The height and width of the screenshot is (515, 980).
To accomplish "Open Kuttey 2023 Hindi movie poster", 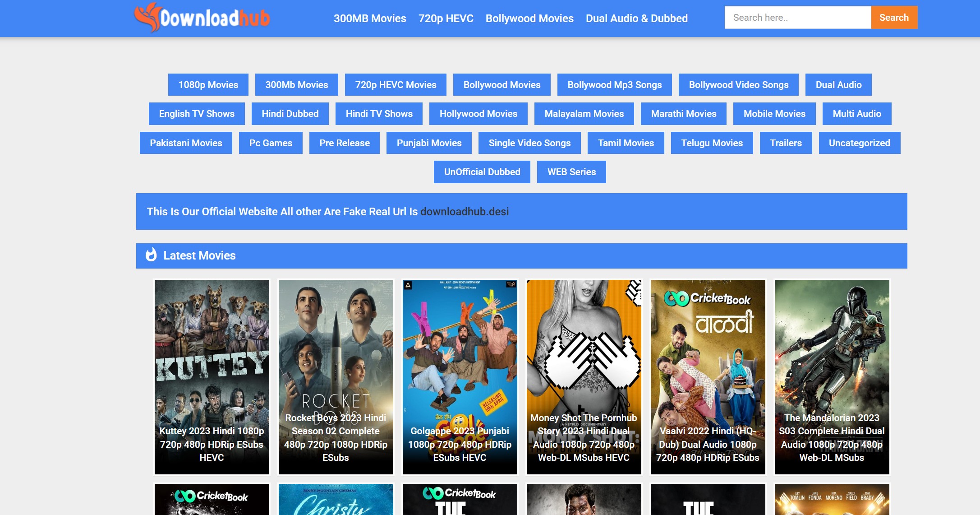I will (212, 377).
